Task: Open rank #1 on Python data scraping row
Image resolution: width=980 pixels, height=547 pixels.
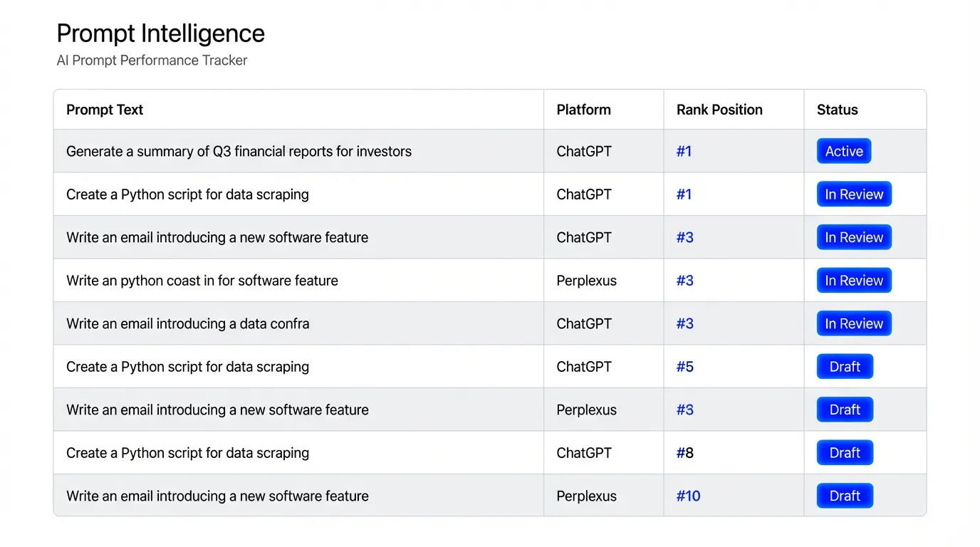Action: 684,194
